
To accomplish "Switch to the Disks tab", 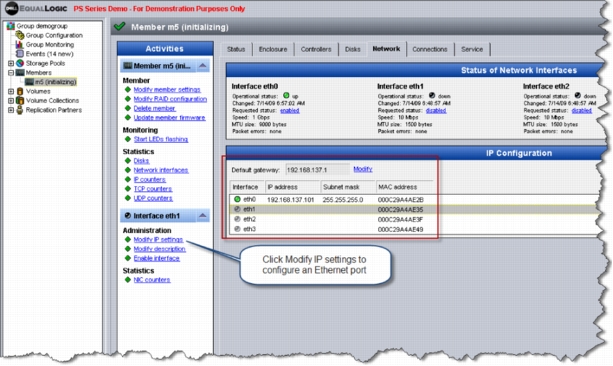I will pyautogui.click(x=353, y=49).
